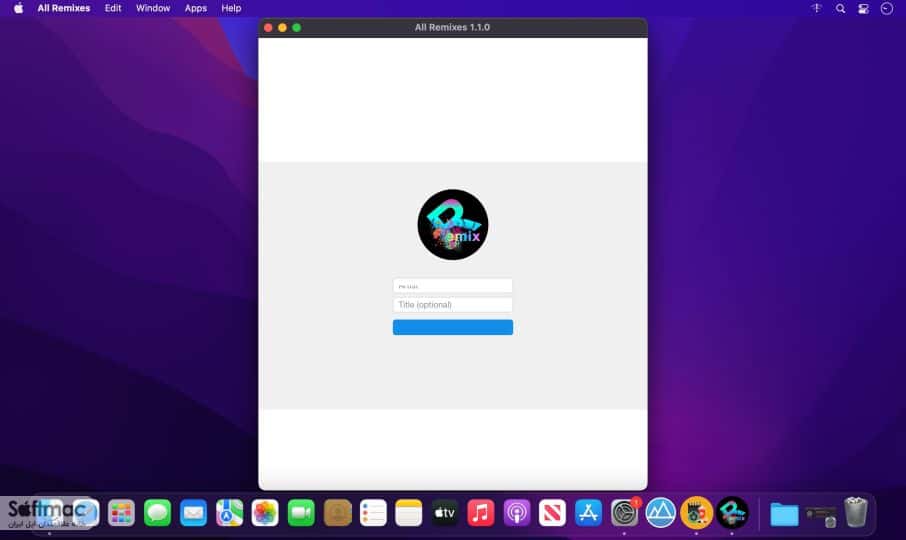Open Notes from the dock
Viewport: 906px width, 540px height.
click(409, 513)
